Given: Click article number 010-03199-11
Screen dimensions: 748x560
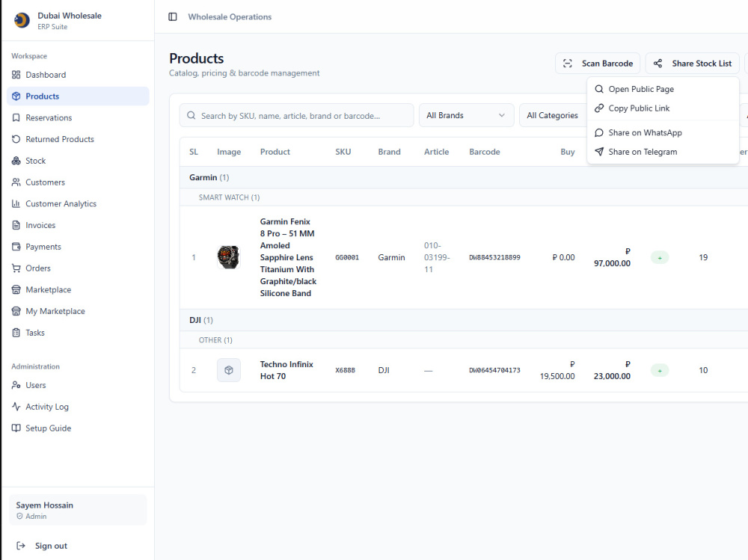Looking at the screenshot, I should tap(437, 258).
